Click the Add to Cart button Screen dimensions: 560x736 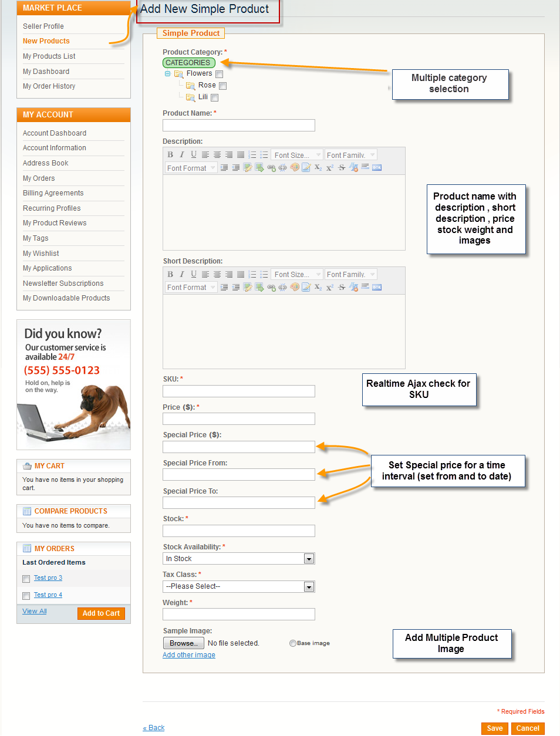click(101, 613)
